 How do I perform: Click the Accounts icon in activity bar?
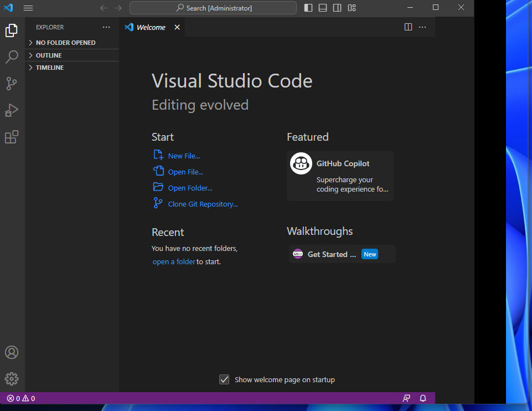[12, 352]
